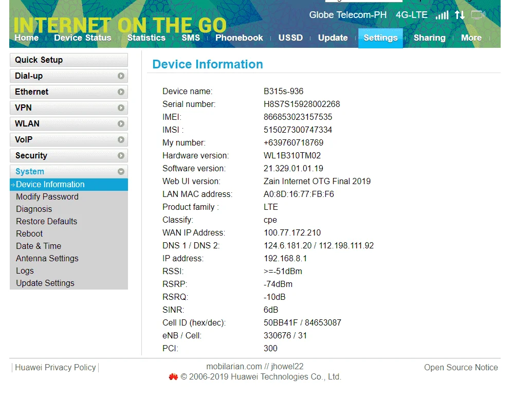Expand the VoIP section arrow
The image size is (532, 414).
click(x=121, y=140)
